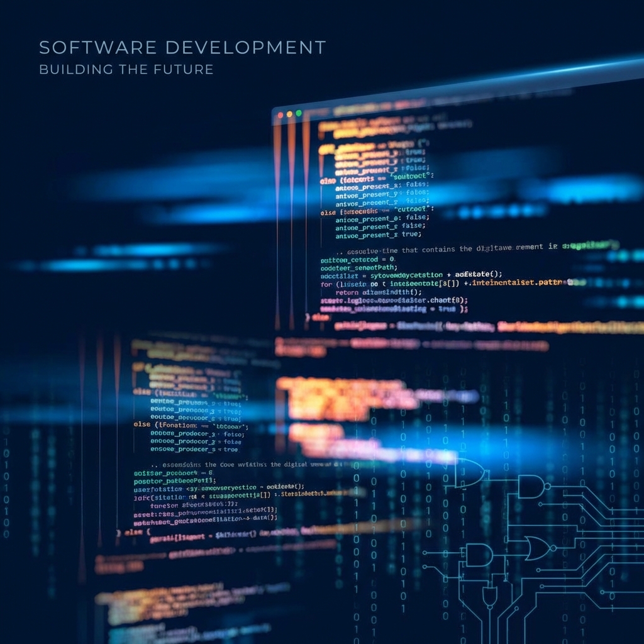Click the BUILDING THE FUTURE subtitle
Viewport: 644px width, 644px height.
[126, 69]
